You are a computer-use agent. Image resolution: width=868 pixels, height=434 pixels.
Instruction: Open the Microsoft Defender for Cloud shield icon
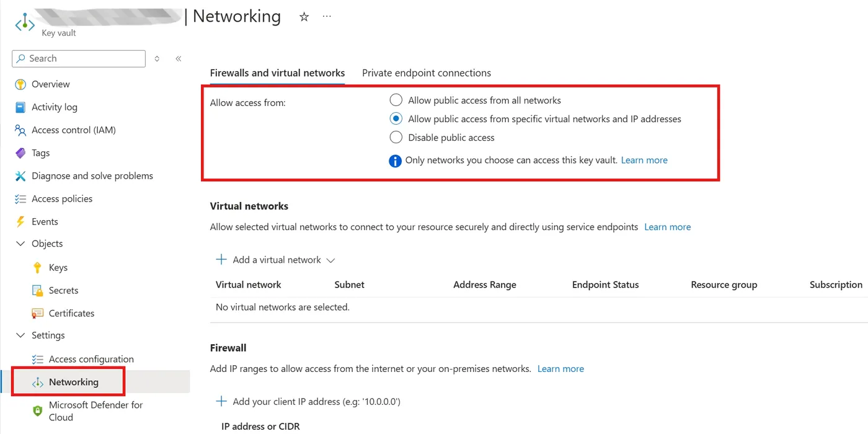[37, 410]
